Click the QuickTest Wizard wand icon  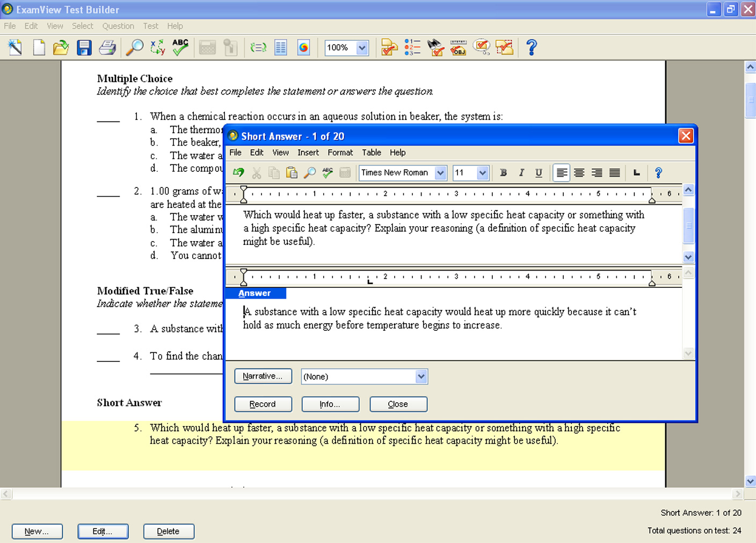click(x=16, y=47)
